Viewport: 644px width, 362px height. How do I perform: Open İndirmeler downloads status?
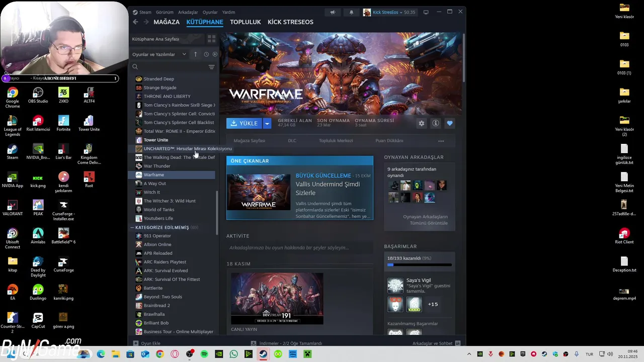pos(286,343)
